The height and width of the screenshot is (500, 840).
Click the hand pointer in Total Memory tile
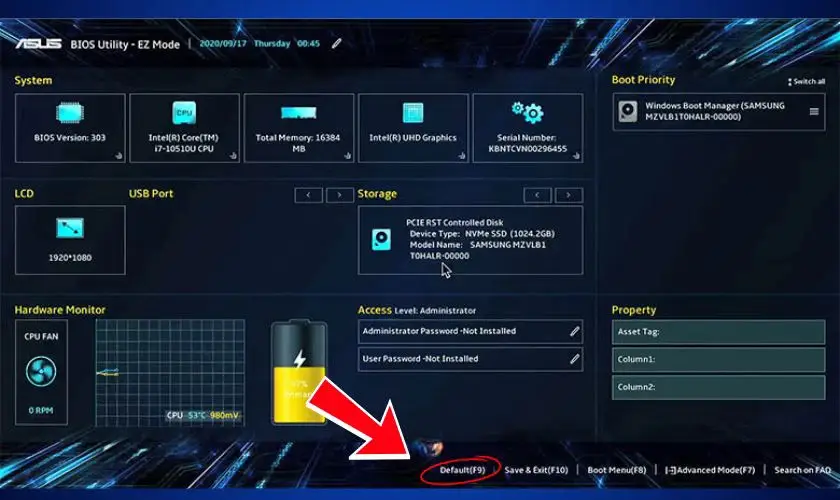(348, 156)
